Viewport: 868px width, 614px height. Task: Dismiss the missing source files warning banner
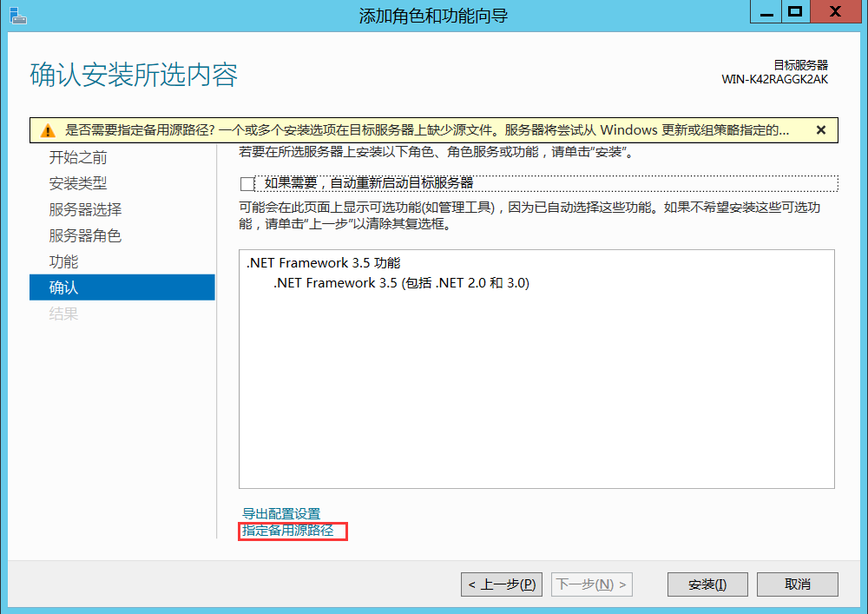pos(820,129)
